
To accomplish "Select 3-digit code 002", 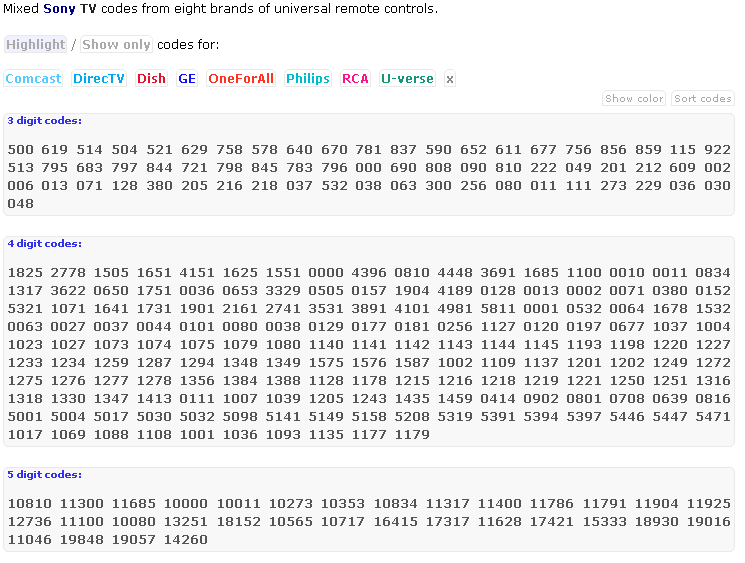I will pyautogui.click(x=717, y=168).
